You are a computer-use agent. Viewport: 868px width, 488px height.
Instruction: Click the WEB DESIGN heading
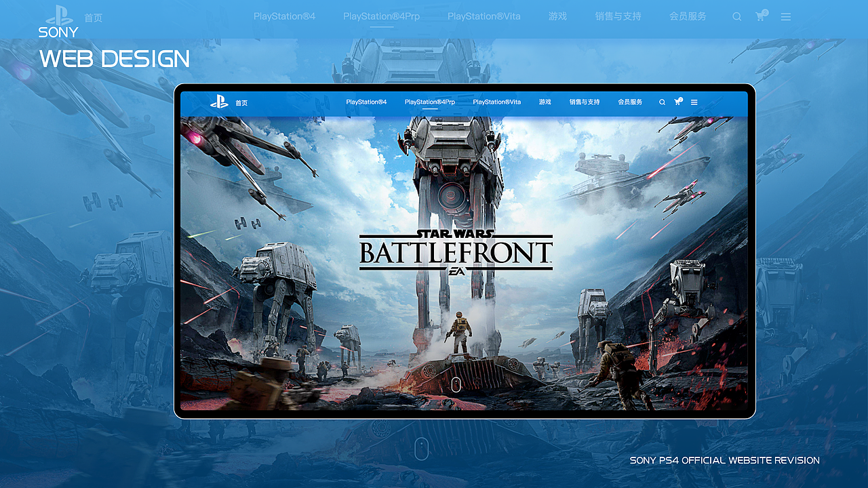(x=115, y=59)
